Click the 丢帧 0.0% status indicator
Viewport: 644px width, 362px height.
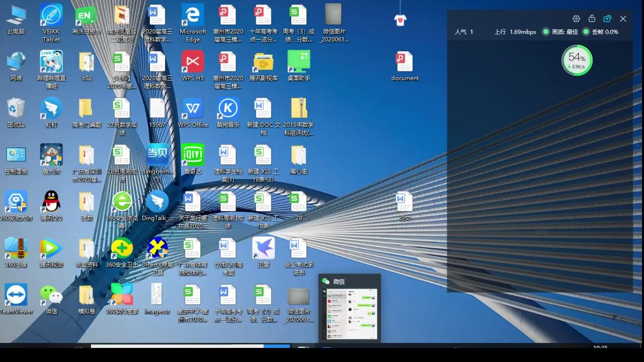click(x=600, y=32)
